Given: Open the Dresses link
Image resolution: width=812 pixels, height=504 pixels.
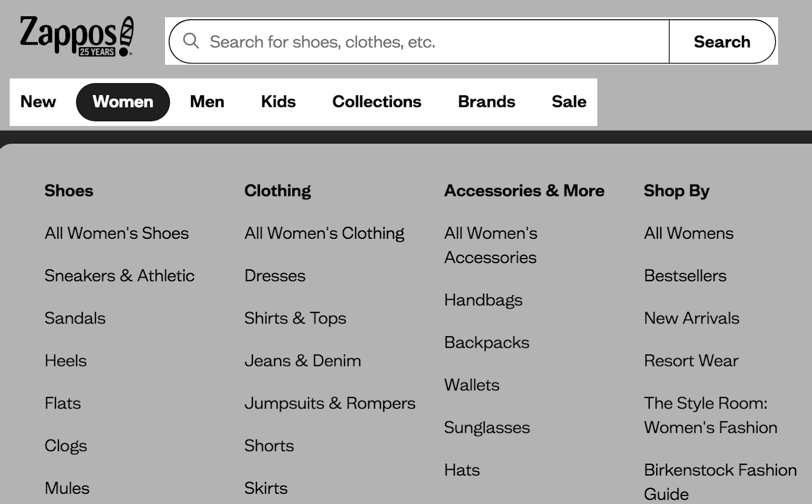Looking at the screenshot, I should [x=275, y=275].
